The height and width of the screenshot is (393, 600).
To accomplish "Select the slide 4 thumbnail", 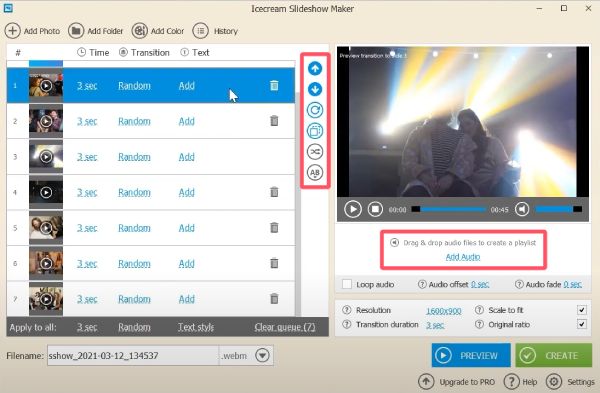I will 46,192.
